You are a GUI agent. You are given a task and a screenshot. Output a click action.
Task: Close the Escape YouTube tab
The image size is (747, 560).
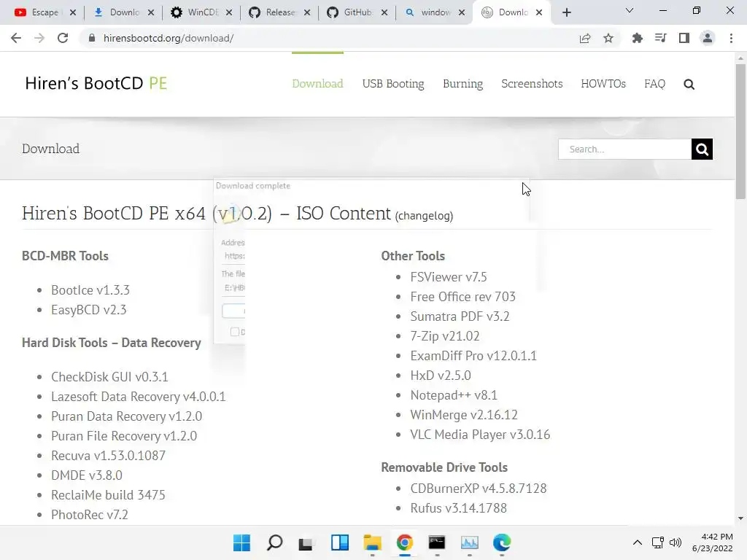pos(72,12)
